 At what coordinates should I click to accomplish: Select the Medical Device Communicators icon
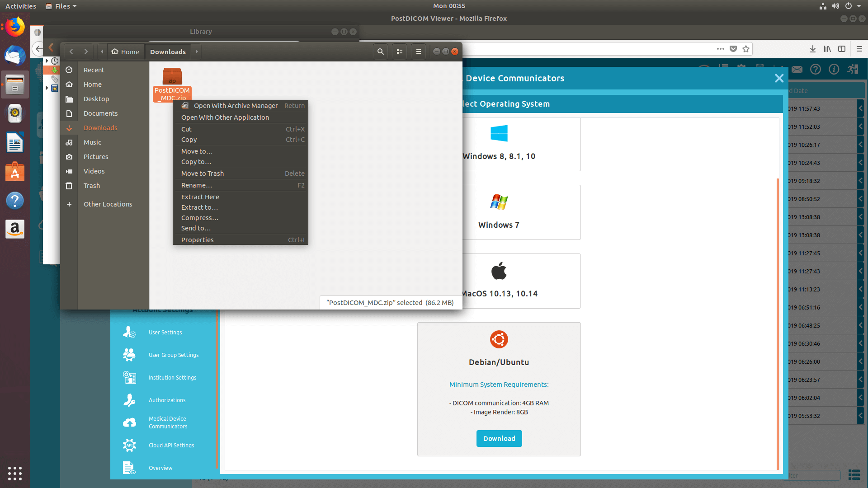point(129,421)
